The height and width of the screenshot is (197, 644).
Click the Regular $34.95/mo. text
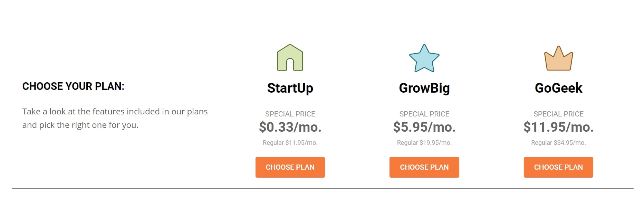click(x=558, y=143)
